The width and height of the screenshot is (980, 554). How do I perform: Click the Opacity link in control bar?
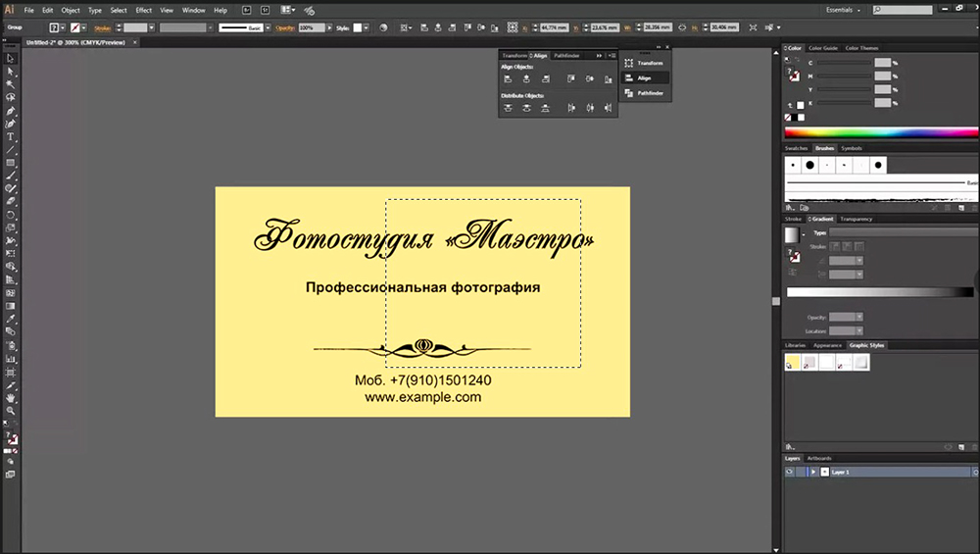tap(285, 28)
